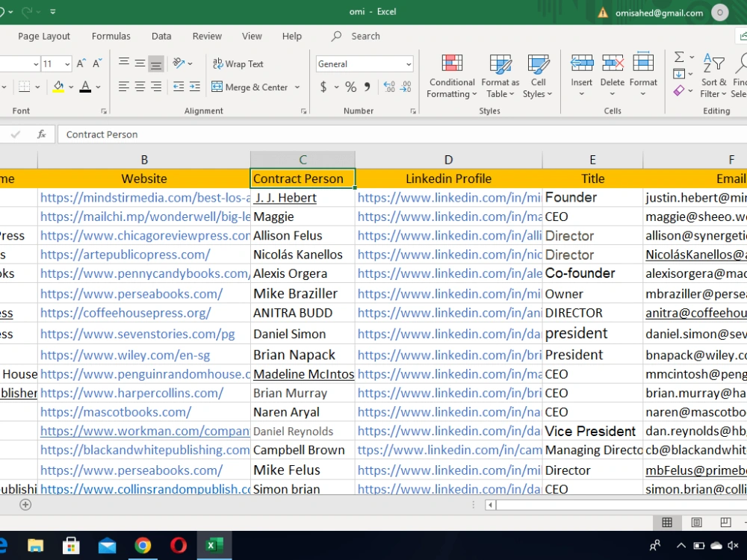
Task: Apply top align to the cell
Action: (124, 63)
